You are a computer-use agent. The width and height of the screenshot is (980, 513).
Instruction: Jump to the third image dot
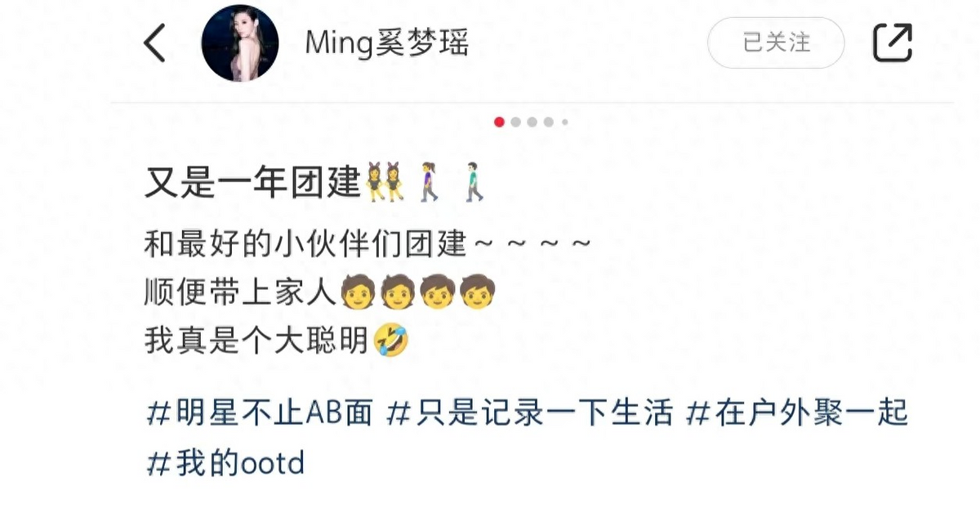point(532,122)
